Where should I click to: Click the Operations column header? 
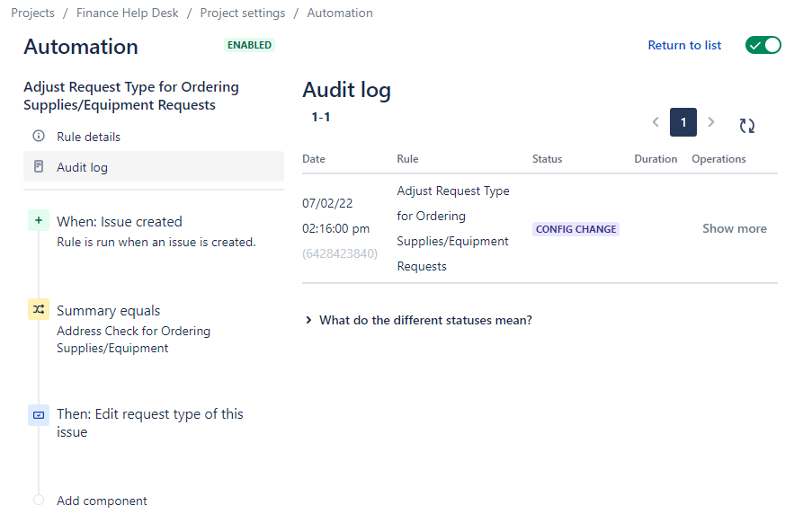(718, 159)
